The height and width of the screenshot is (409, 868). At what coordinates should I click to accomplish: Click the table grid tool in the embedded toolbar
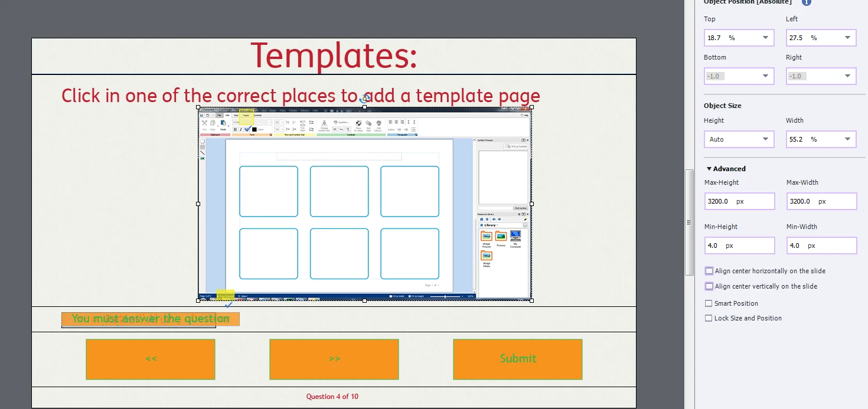point(203,147)
